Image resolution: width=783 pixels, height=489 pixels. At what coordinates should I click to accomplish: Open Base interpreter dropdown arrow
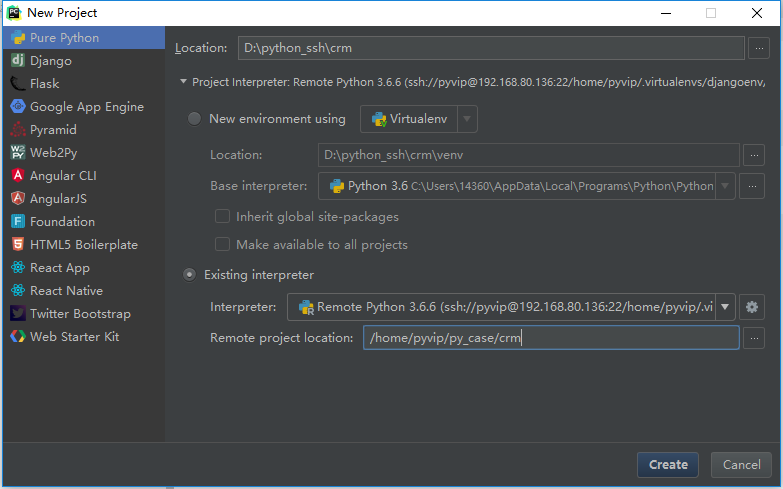[725, 186]
